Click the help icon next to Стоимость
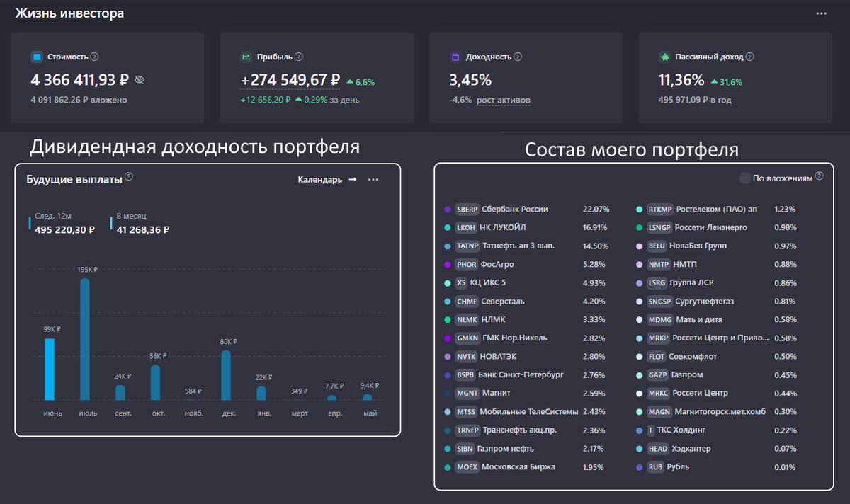The width and height of the screenshot is (850, 504). pos(95,57)
